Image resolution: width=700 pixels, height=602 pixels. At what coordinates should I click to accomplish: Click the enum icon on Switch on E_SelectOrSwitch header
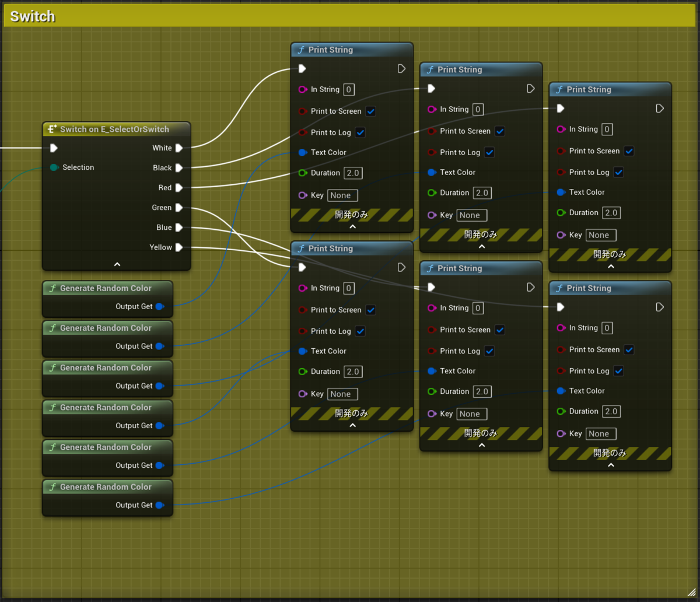51,129
